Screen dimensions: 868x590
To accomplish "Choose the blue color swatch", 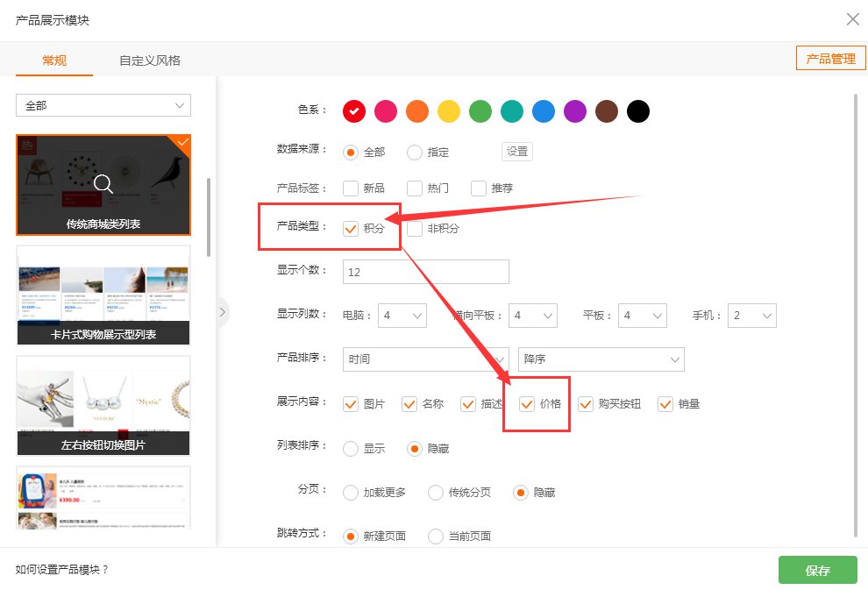I will [x=544, y=111].
